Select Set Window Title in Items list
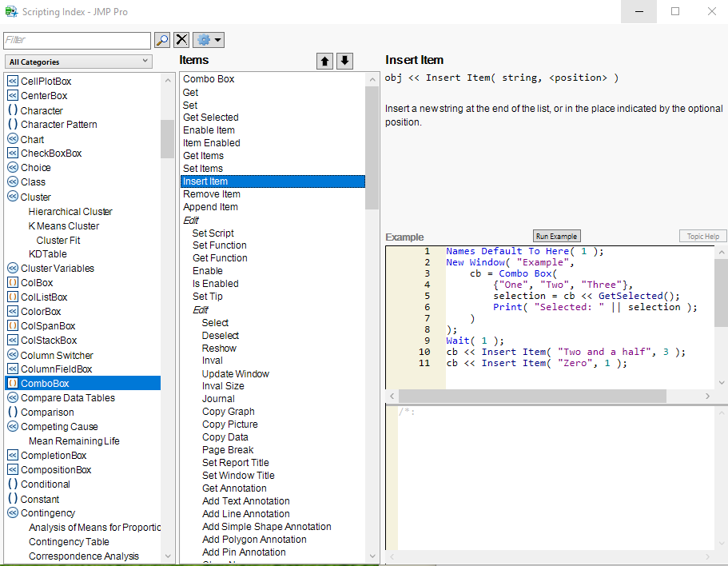 coord(238,476)
